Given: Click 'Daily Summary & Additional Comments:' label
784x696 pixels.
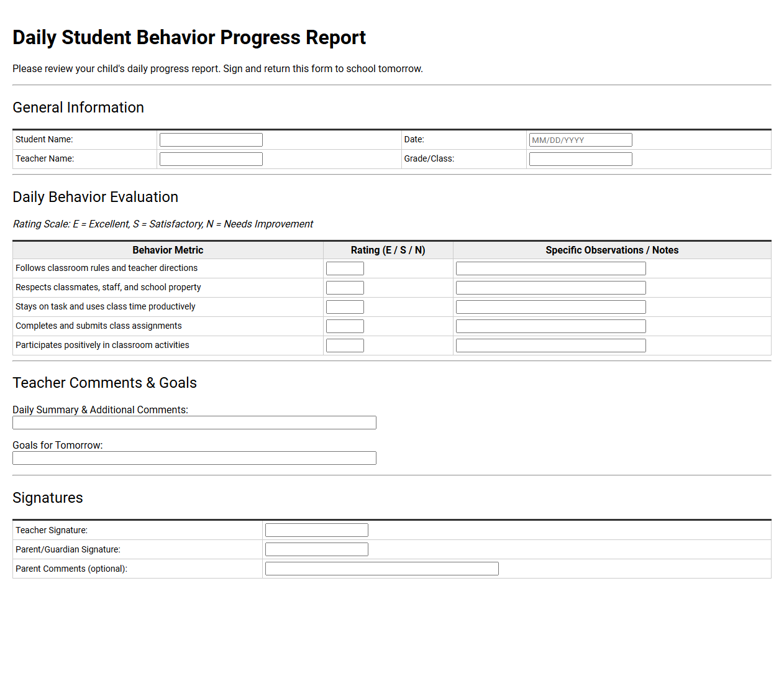Looking at the screenshot, I should click(100, 410).
